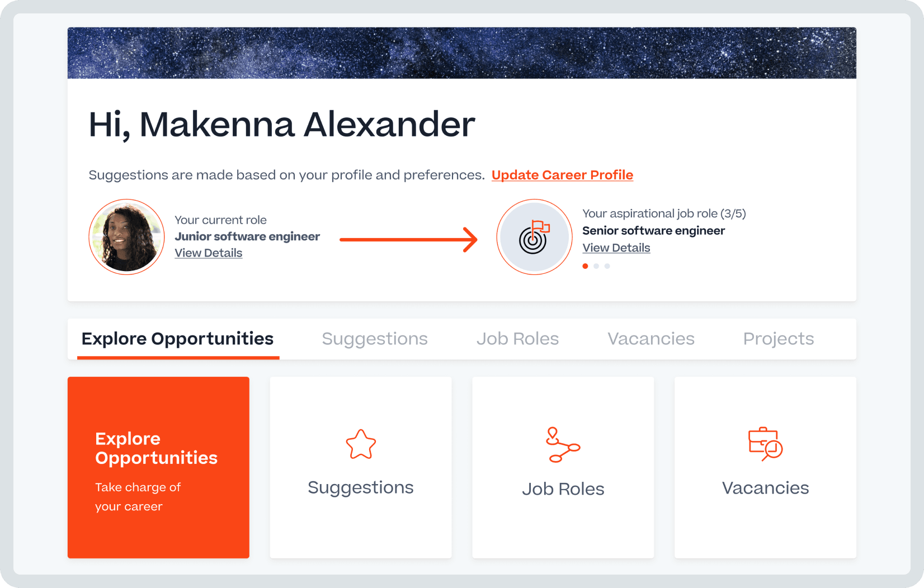Select the third carousel dot for aspirational roles

[x=607, y=266]
